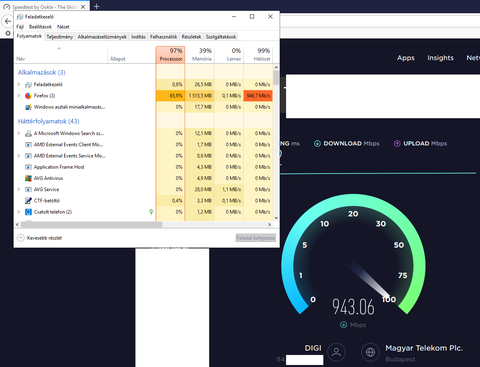Sort by Lemez column header
The width and height of the screenshot is (480, 367).
[229, 55]
